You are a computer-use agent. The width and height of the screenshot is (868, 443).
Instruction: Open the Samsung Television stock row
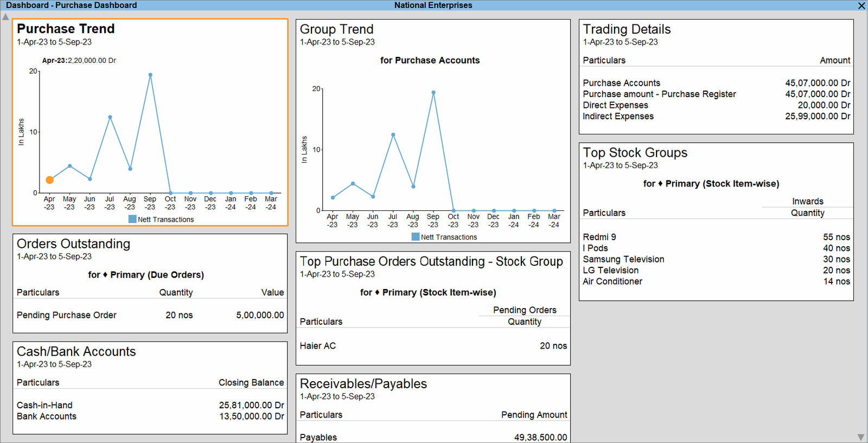[717, 259]
